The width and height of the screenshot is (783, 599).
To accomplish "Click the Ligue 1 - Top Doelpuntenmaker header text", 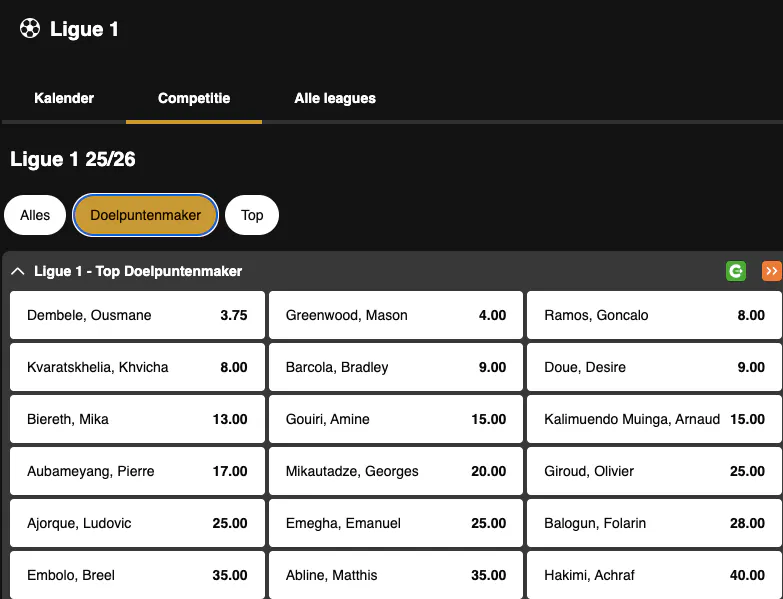I will coord(138,271).
